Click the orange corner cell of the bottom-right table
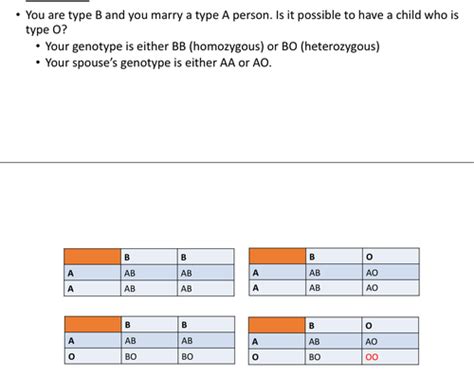Image resolution: width=474 pixels, height=376 pixels. click(277, 325)
